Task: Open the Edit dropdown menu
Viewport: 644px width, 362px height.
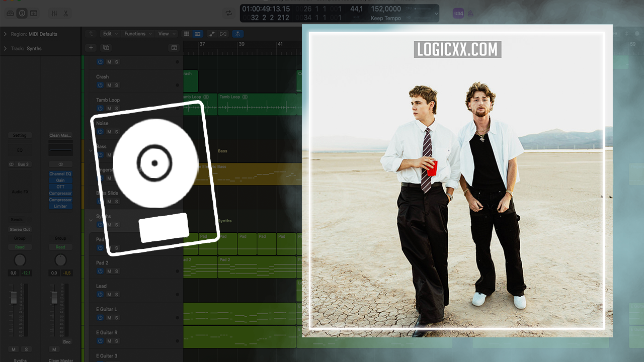Action: (110, 34)
